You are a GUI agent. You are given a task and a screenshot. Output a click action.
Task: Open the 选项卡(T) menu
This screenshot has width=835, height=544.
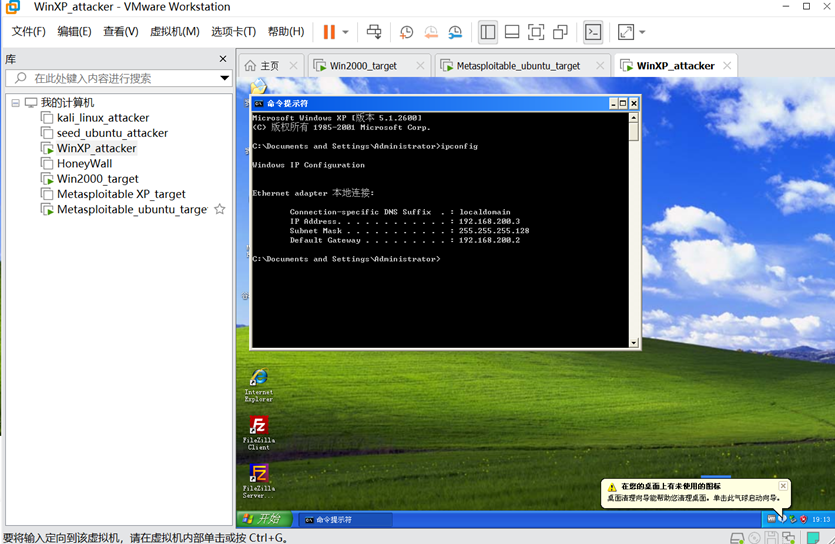[233, 32]
